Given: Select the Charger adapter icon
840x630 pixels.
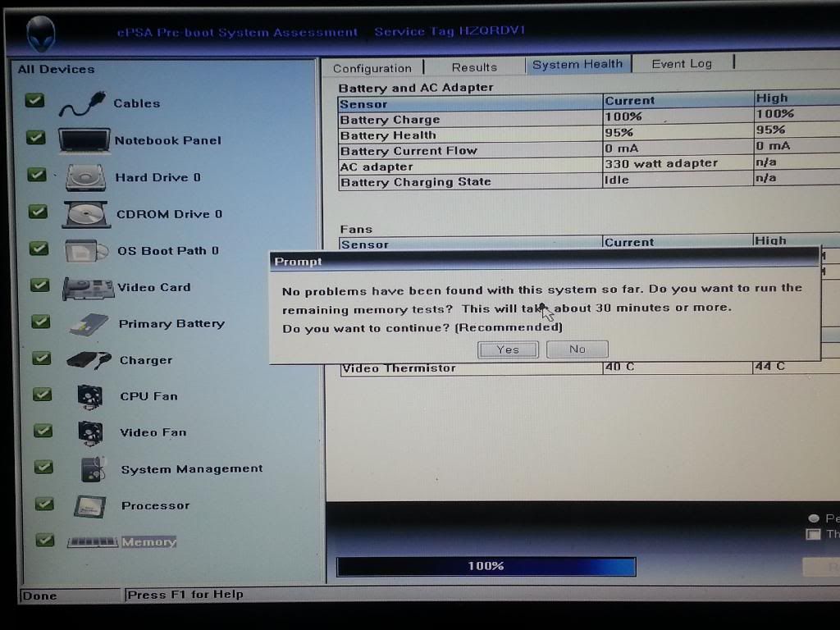Looking at the screenshot, I should pos(89,360).
